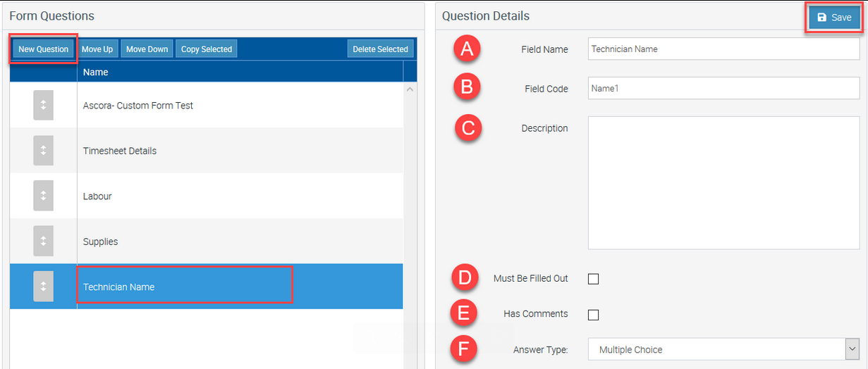Enable the Must Be Filled Out checkbox
Viewport: 868px width, 369px height.
click(593, 279)
